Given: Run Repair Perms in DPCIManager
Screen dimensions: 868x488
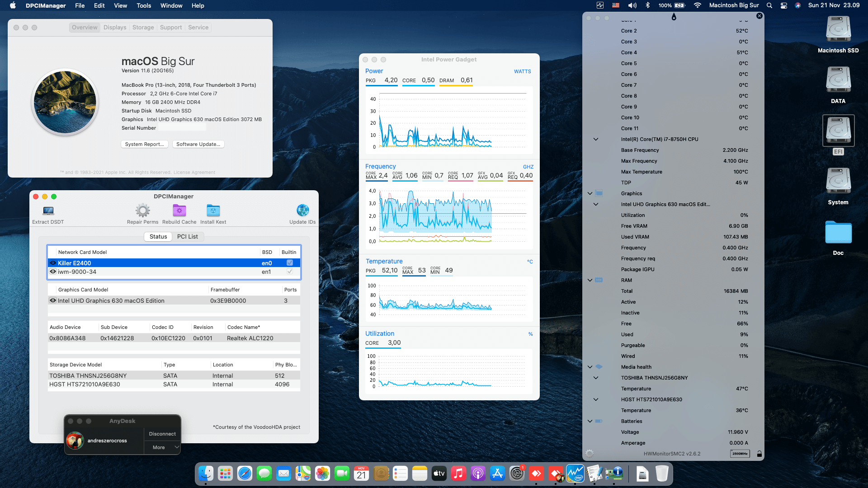Looking at the screenshot, I should [x=142, y=214].
